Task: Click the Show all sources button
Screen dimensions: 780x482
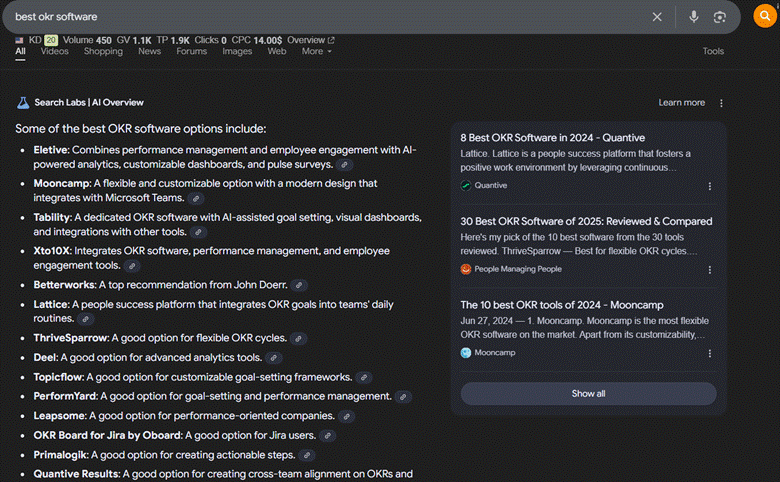Action: [x=588, y=393]
